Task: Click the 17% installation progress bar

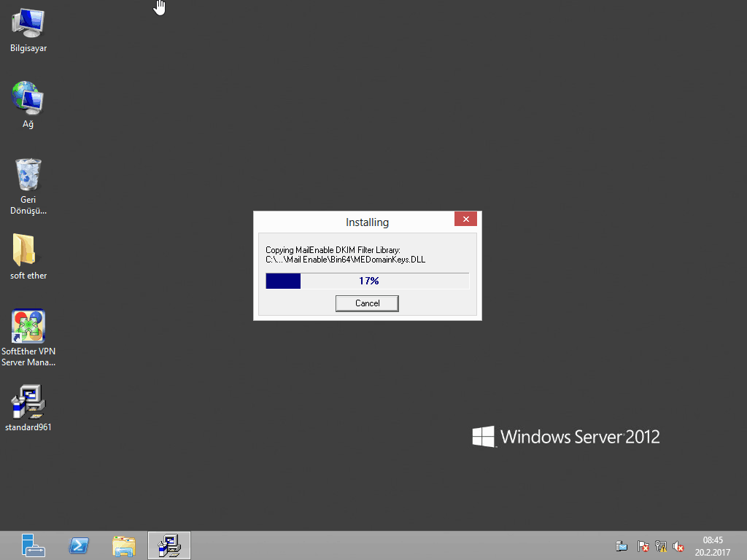Action: click(367, 281)
